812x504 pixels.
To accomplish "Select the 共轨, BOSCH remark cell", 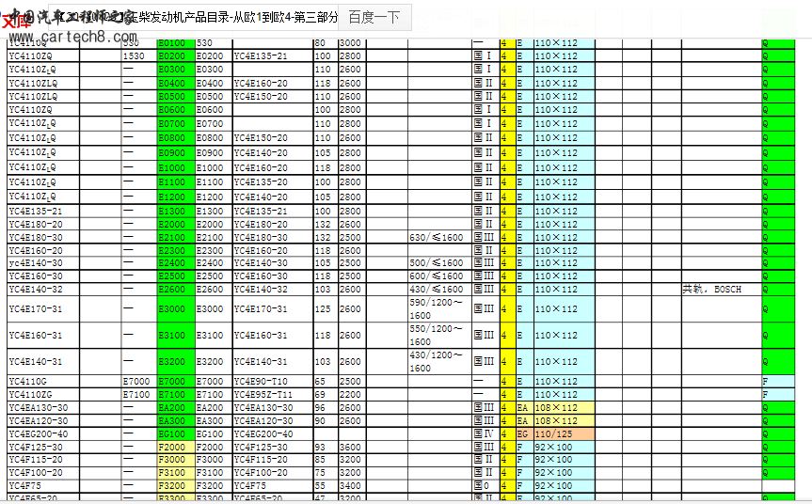I will [x=722, y=290].
